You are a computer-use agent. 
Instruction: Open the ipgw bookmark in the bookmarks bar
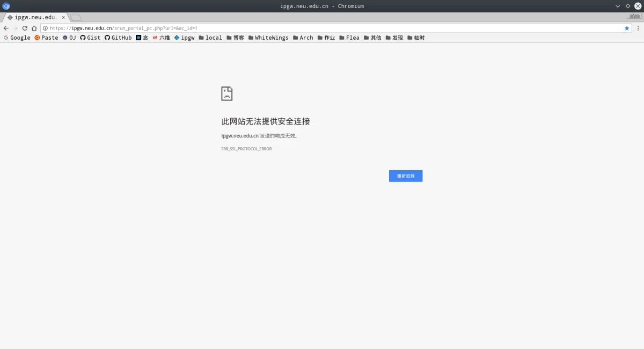coord(184,38)
